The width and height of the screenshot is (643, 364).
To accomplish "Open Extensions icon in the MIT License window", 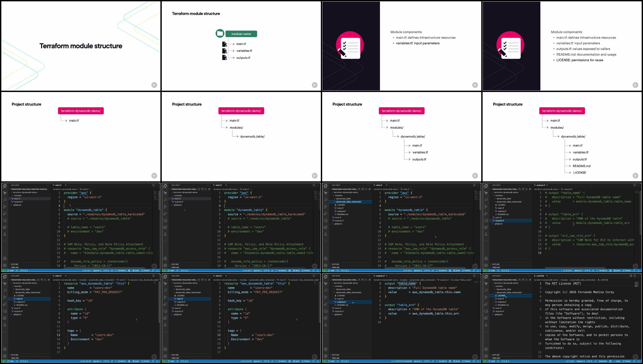I will pos(486,318).
